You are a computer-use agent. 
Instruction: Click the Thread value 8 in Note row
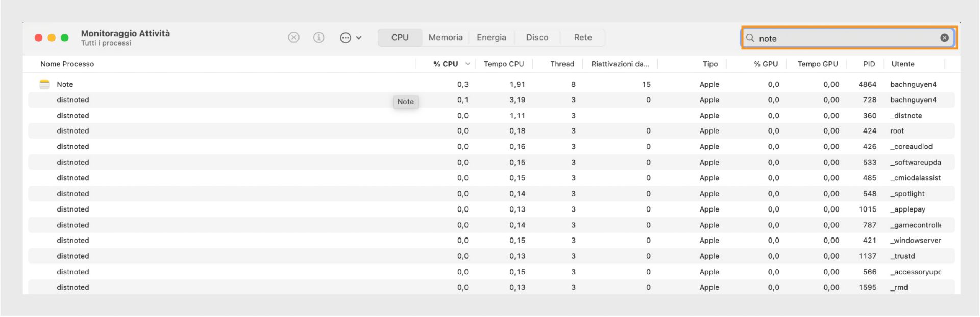573,84
